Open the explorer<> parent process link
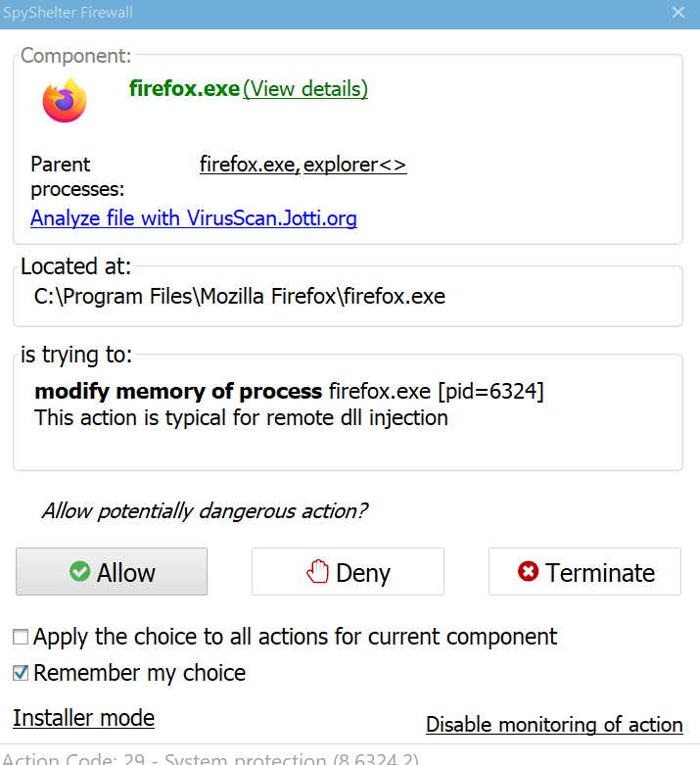 pos(354,165)
